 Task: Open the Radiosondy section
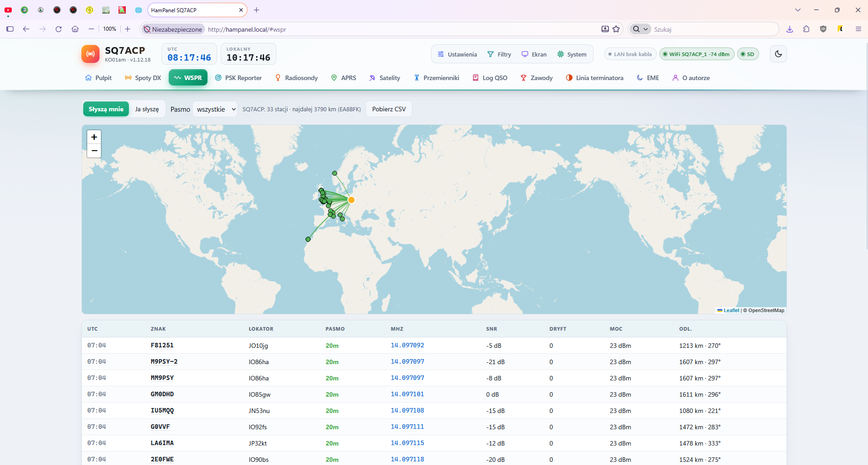tap(296, 78)
